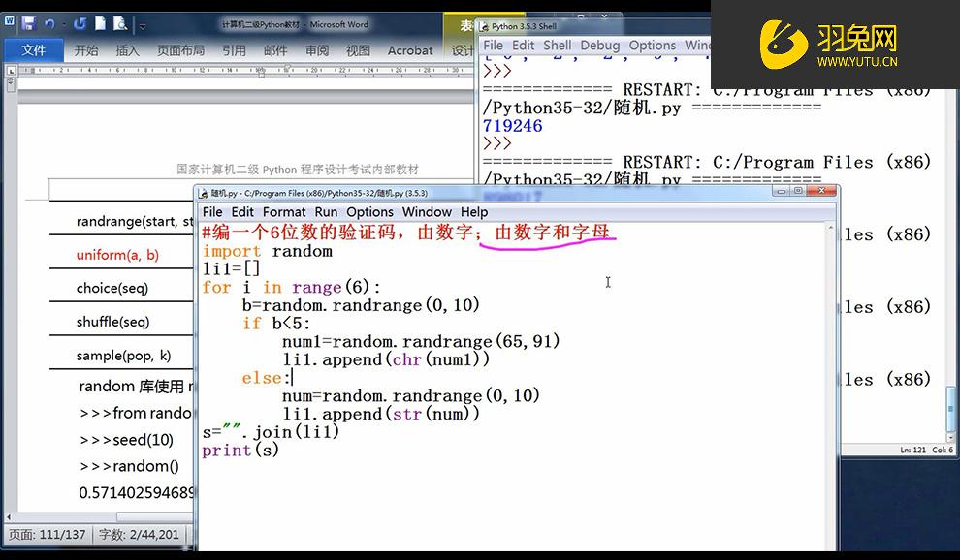Open the Run menu in the IDLE editor
The image size is (960, 560).
[326, 211]
